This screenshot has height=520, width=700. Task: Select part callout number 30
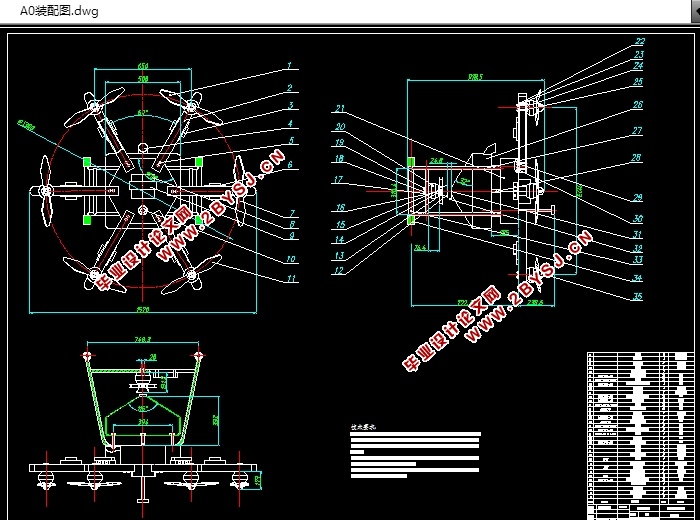click(638, 218)
